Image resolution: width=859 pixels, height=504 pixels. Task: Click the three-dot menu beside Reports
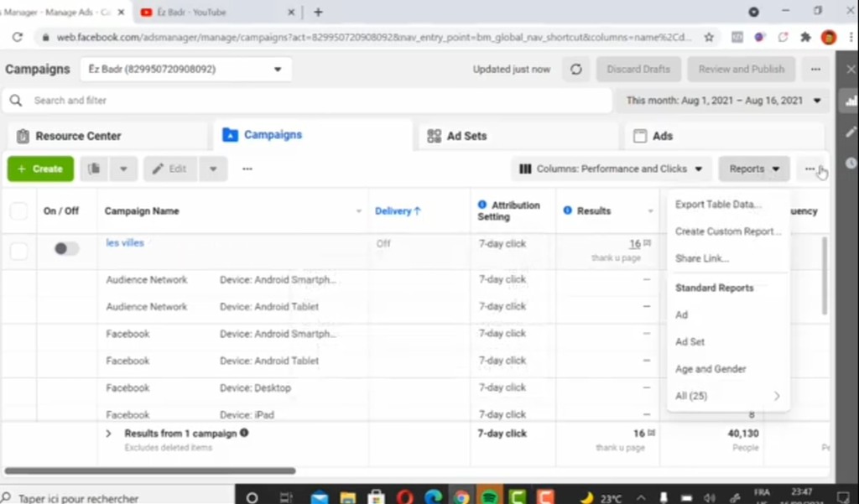click(x=810, y=169)
